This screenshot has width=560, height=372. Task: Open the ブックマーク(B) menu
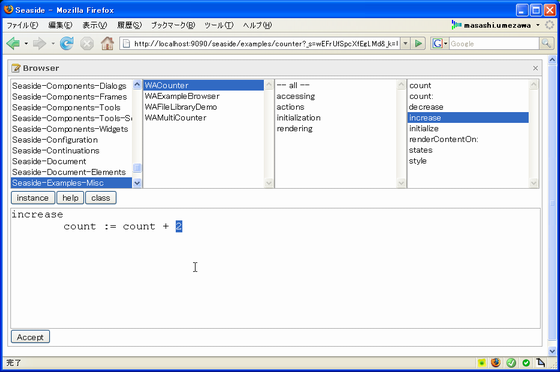[173, 25]
